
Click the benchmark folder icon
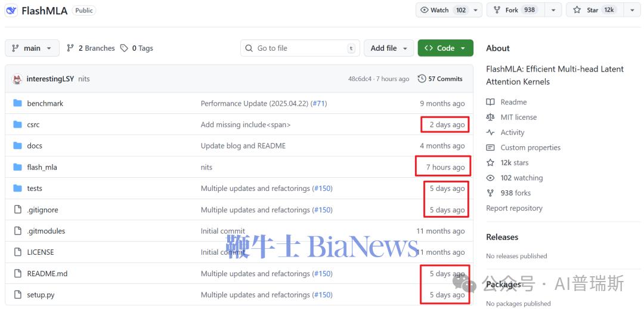click(17, 103)
